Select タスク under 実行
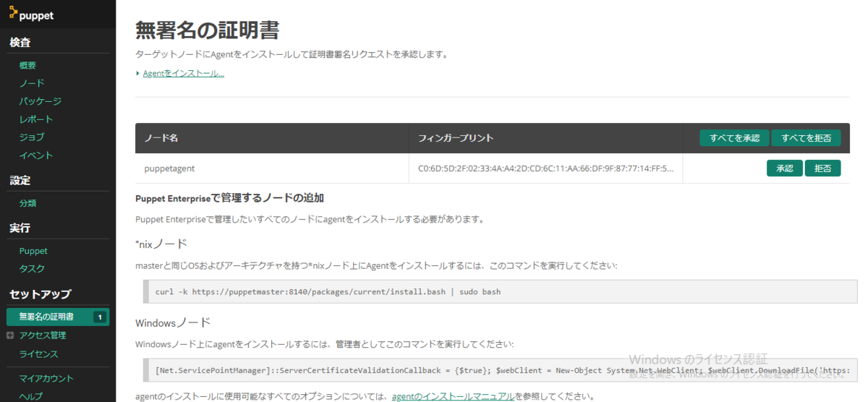Viewport: 868px width, 402px height. click(x=32, y=269)
